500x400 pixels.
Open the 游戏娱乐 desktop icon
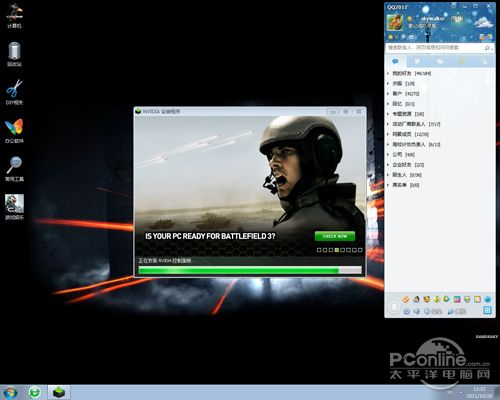(14, 207)
